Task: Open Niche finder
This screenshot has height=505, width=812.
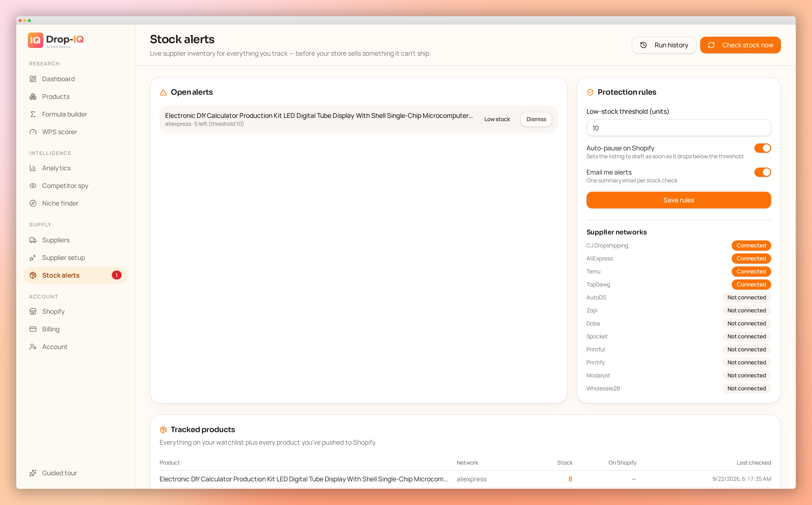Action: (75, 203)
